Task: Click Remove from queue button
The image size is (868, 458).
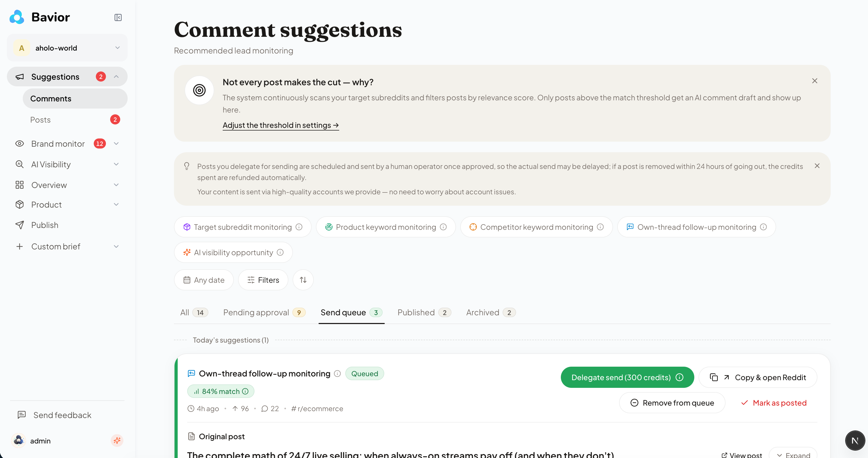Action: pos(672,403)
